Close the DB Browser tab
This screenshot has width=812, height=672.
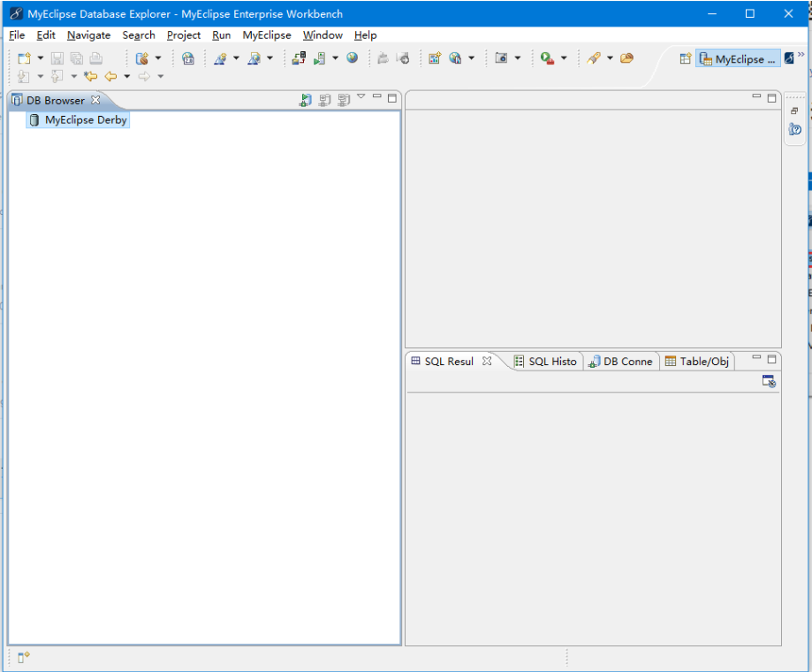click(95, 100)
